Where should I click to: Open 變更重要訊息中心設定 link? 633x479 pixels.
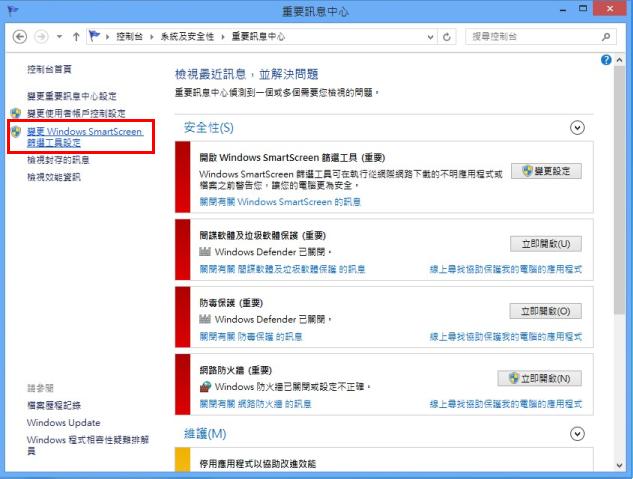72,96
